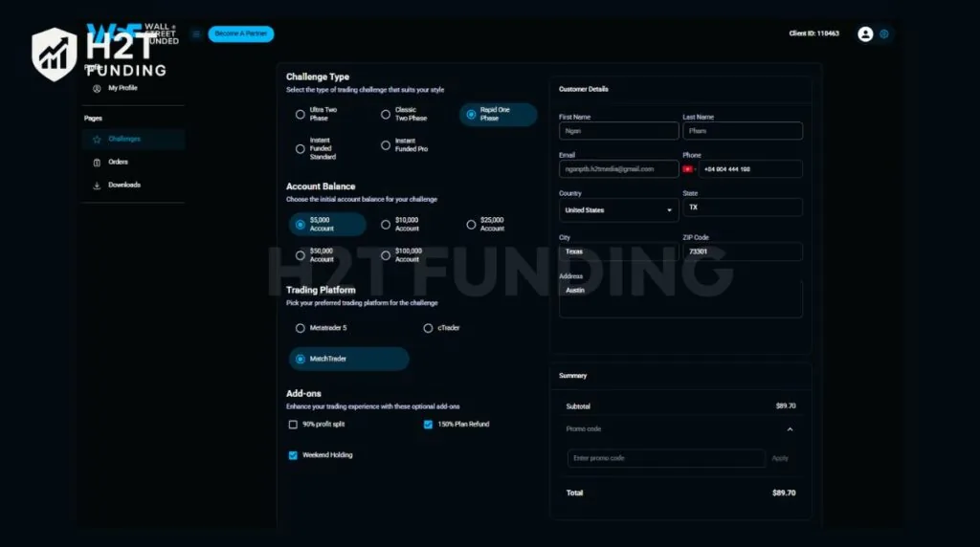Open the settings gear icon beside the avatar
Image resolution: width=980 pixels, height=547 pixels.
tap(883, 33)
